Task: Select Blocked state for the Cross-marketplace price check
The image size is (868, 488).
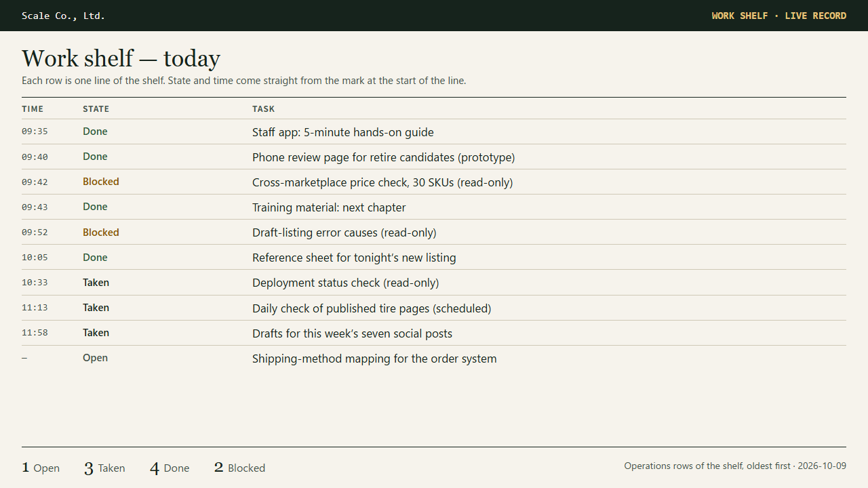Action: point(101,182)
